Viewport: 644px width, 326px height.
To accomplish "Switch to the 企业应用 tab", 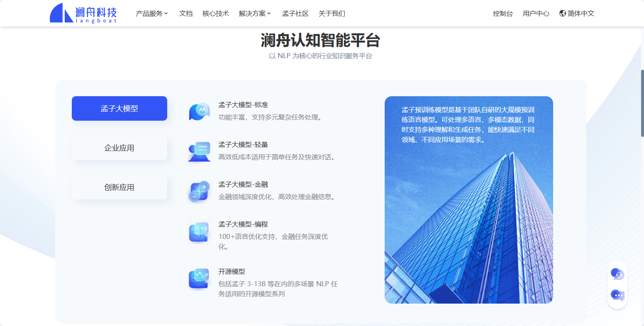I will (x=120, y=148).
